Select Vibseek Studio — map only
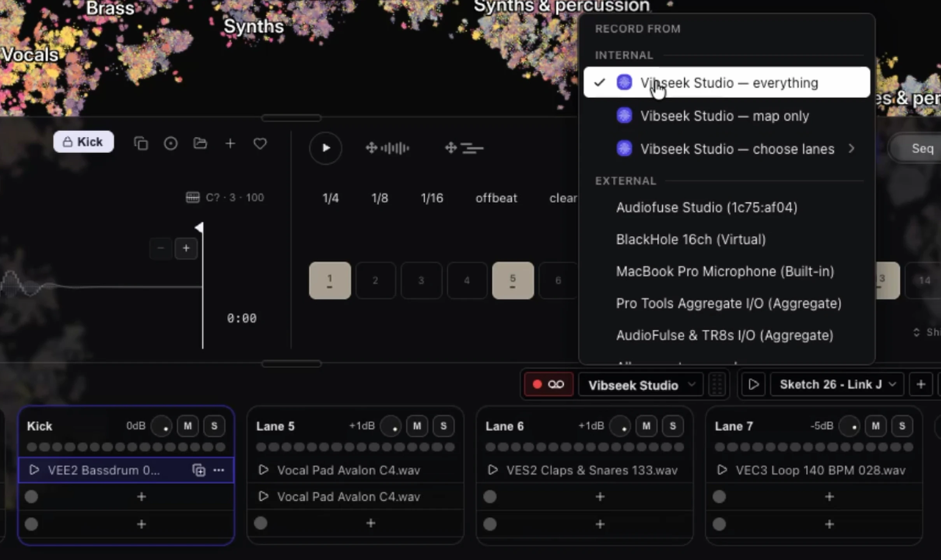The height and width of the screenshot is (560, 941). point(727,116)
